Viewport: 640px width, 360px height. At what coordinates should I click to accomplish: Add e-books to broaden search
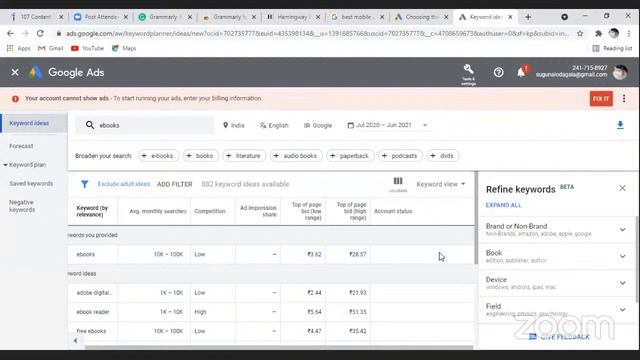tap(158, 156)
